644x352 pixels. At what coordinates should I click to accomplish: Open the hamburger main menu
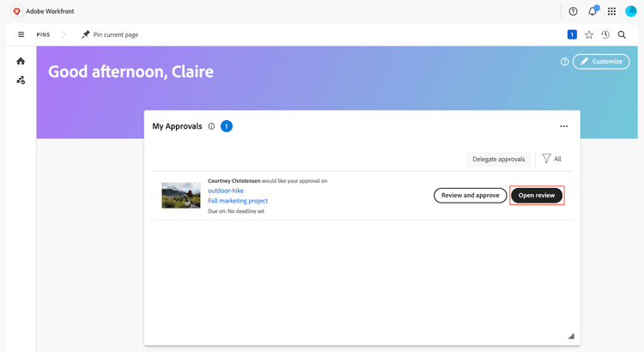click(x=21, y=35)
